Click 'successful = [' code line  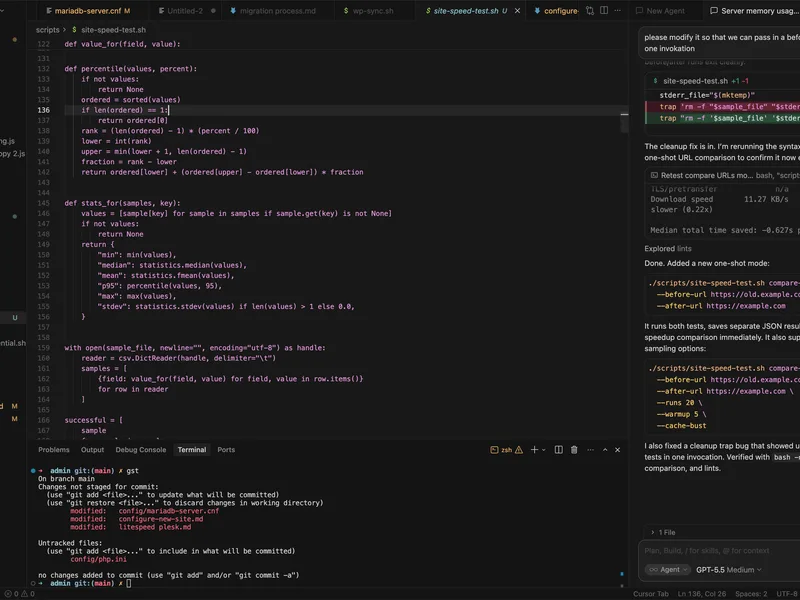click(x=93, y=420)
